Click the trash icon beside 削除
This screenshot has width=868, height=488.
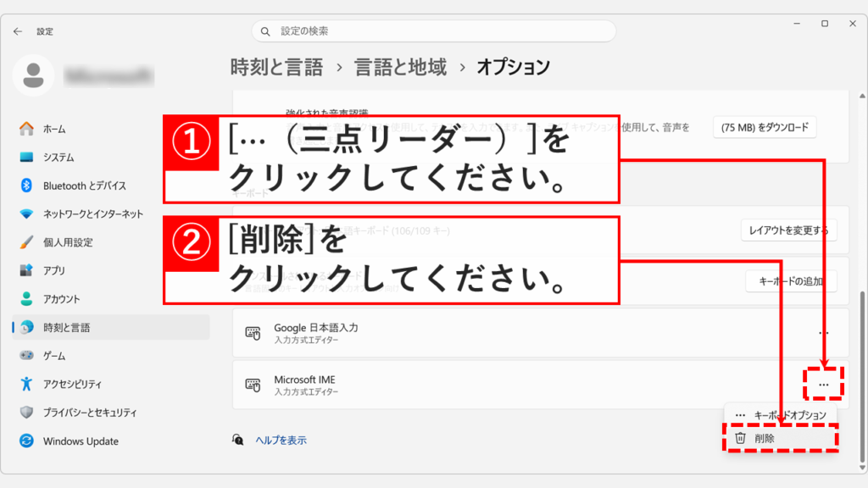(740, 438)
